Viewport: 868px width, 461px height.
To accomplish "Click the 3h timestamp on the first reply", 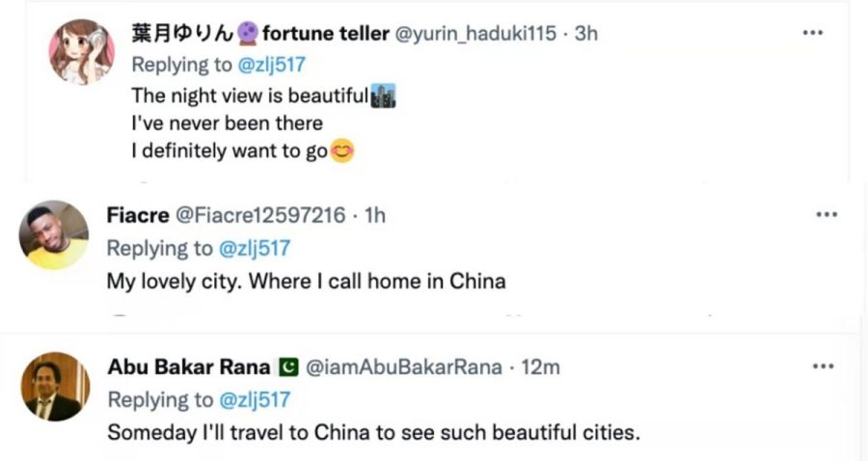I will click(586, 34).
